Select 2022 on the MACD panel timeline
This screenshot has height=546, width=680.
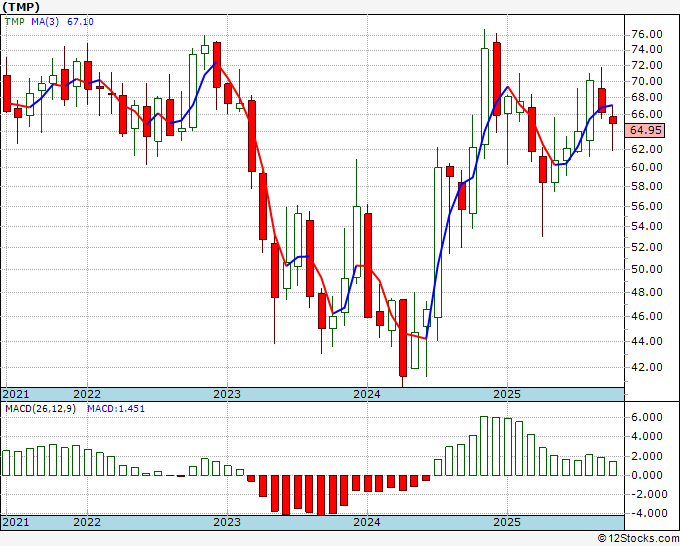(87, 522)
